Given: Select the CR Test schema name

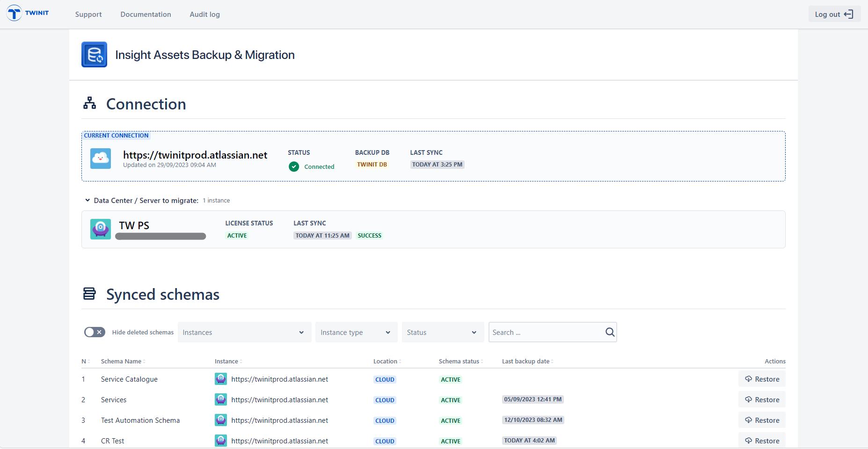Looking at the screenshot, I should pos(112,441).
